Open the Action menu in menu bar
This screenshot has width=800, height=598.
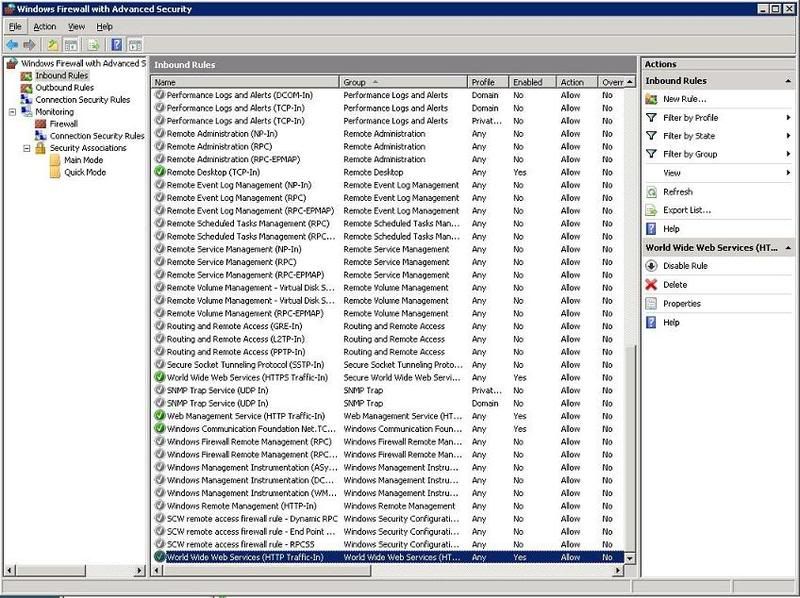click(x=44, y=27)
